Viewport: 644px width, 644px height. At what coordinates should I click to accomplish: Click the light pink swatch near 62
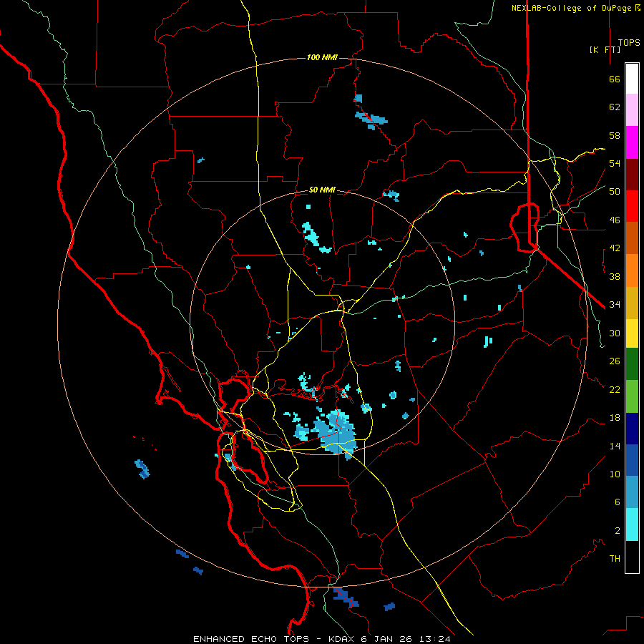pos(632,110)
